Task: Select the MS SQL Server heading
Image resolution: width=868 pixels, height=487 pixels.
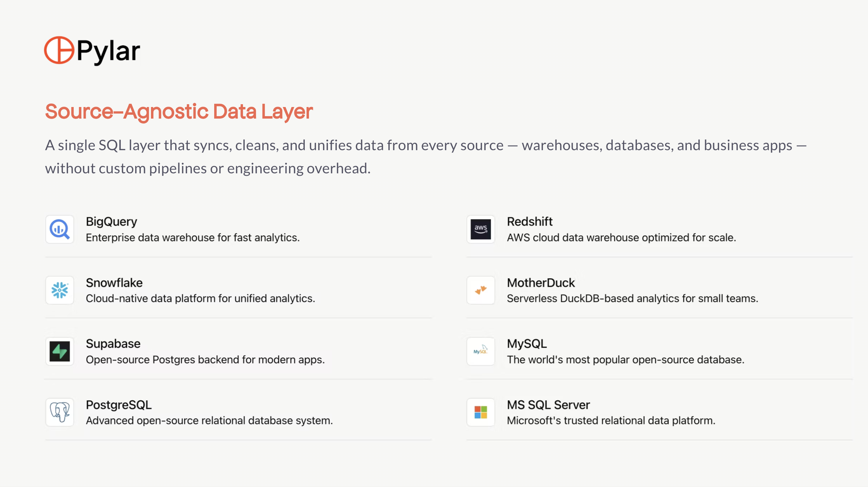Action: (x=548, y=405)
